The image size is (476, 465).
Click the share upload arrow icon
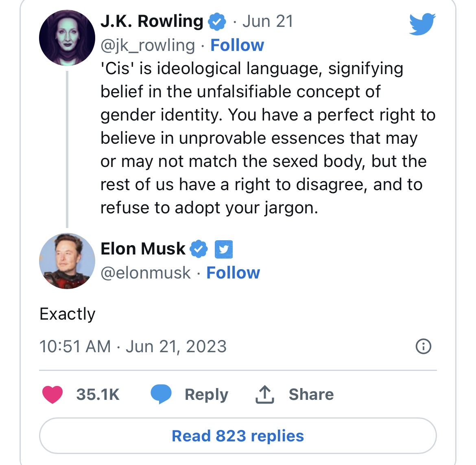click(x=265, y=395)
